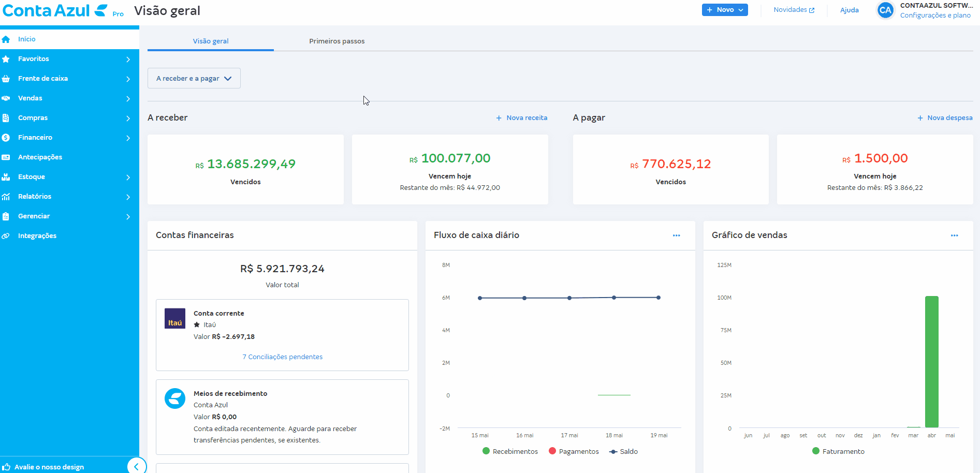Open Favoritos via the star icon
The width and height of the screenshot is (980, 473).
click(x=6, y=58)
